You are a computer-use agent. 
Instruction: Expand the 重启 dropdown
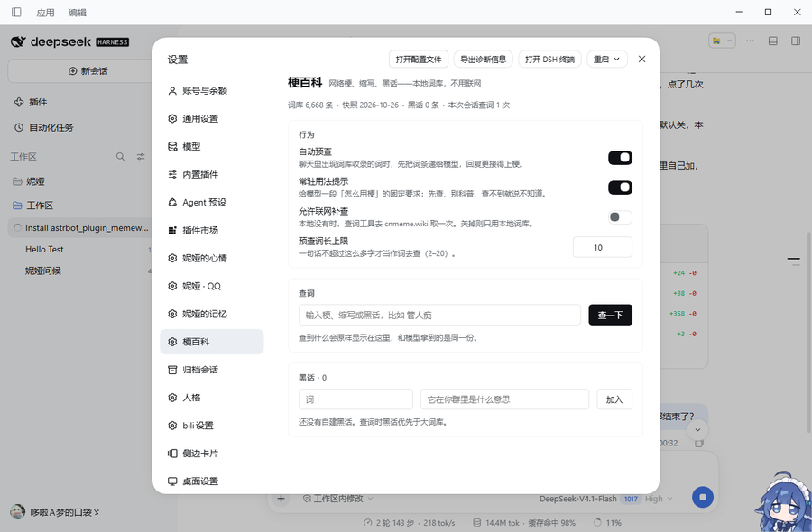tap(607, 59)
